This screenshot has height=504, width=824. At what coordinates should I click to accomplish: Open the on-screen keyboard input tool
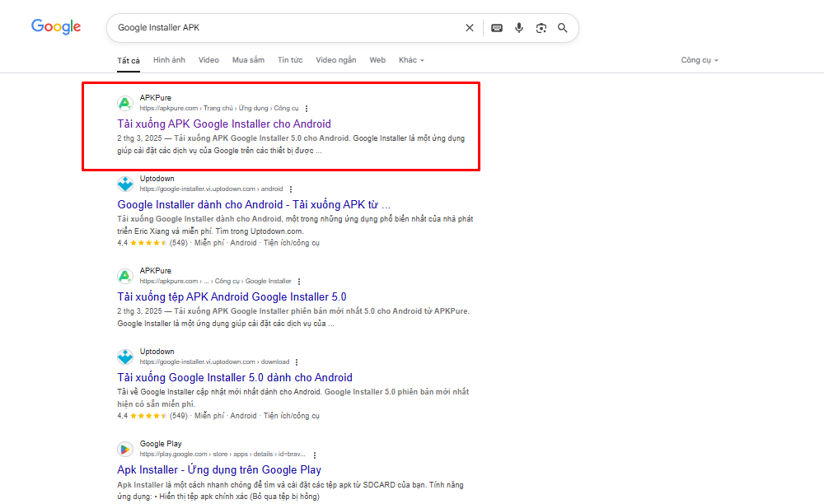[497, 28]
